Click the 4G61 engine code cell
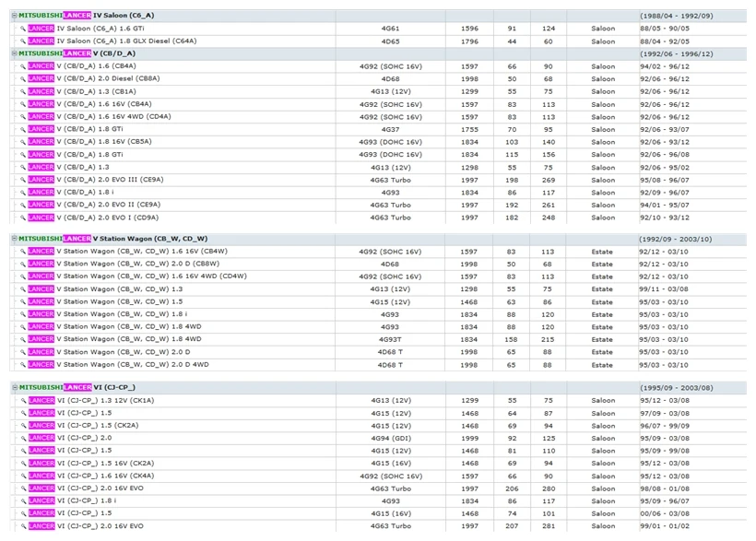This screenshot has height=541, width=756. pyautogui.click(x=390, y=29)
